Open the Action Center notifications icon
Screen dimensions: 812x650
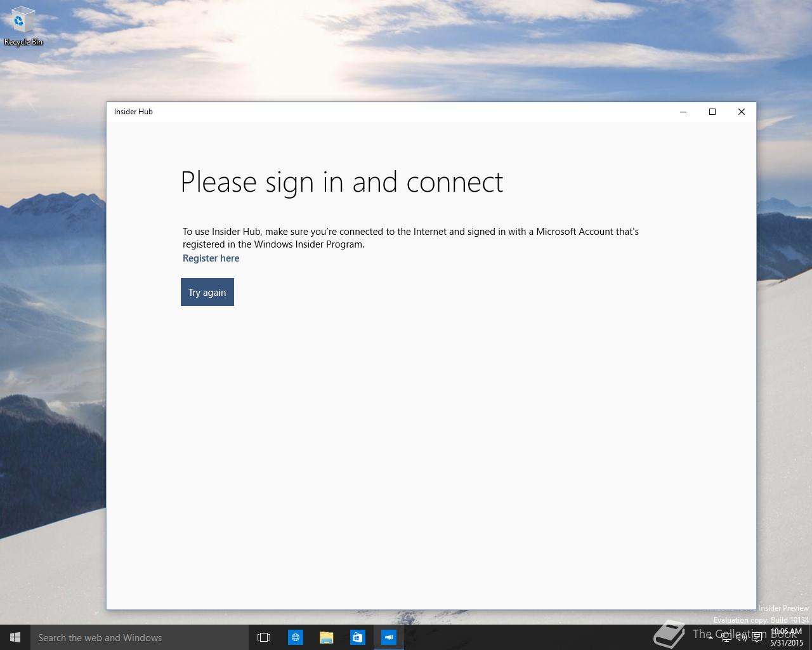pos(757,637)
